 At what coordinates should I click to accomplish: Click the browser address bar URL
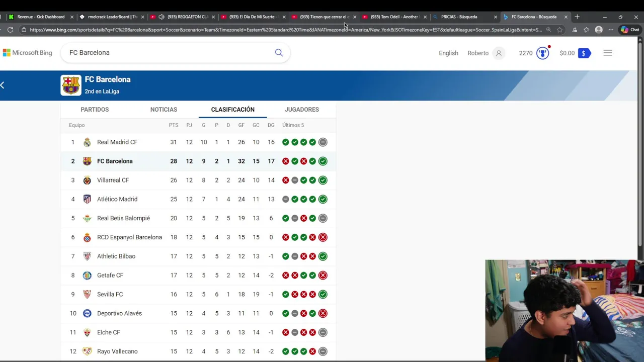[x=285, y=30]
